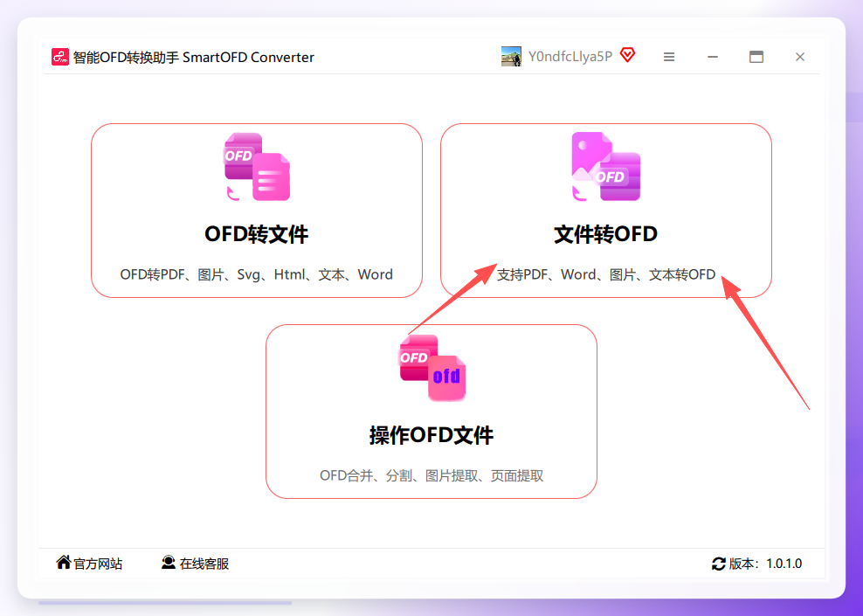863x616 pixels.
Task: Click the user avatar picture
Action: 511,57
